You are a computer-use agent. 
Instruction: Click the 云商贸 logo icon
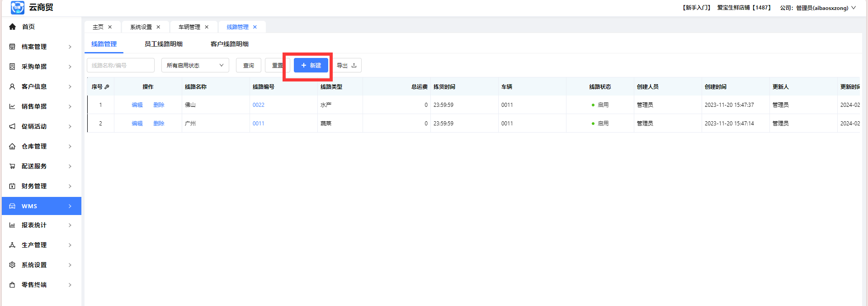(x=17, y=8)
